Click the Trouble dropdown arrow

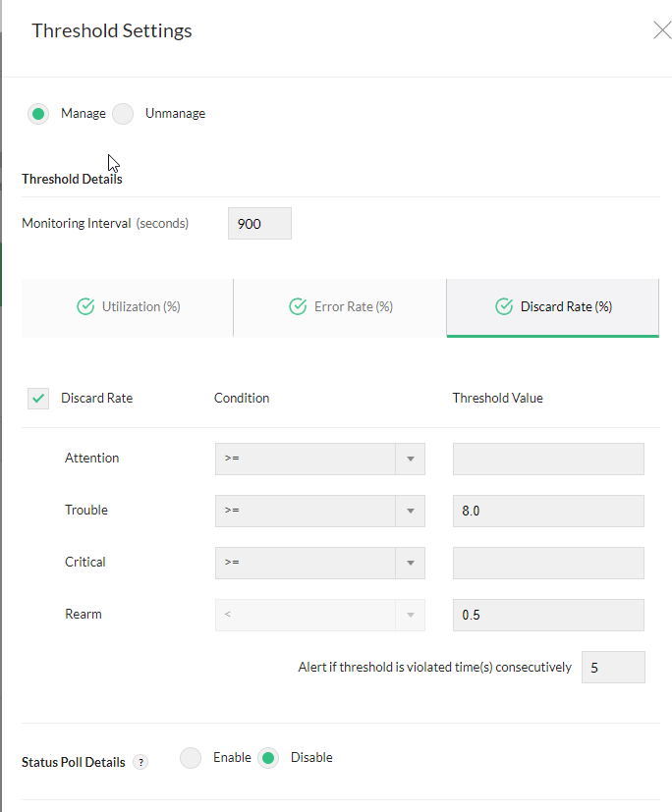point(411,512)
